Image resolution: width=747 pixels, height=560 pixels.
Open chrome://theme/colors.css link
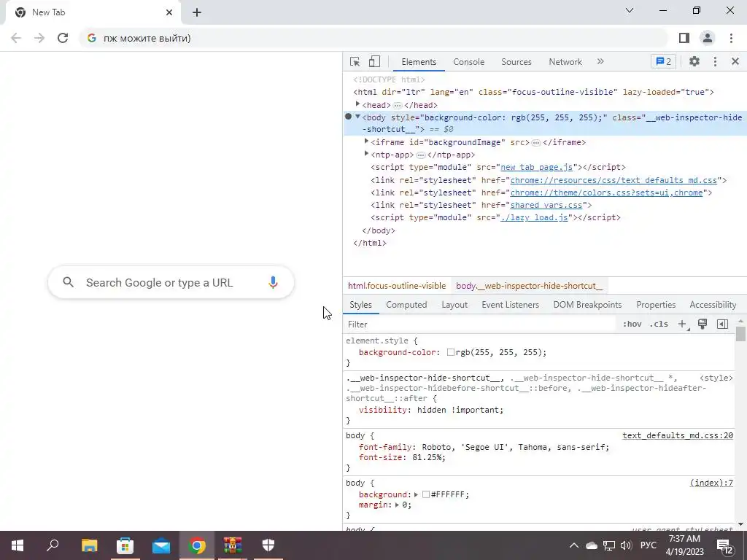coord(606,192)
